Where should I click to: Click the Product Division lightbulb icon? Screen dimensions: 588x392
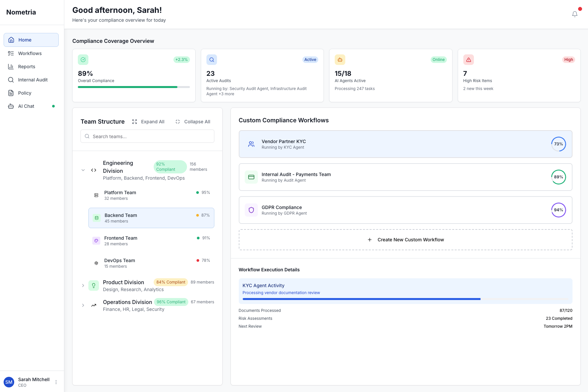[94, 286]
